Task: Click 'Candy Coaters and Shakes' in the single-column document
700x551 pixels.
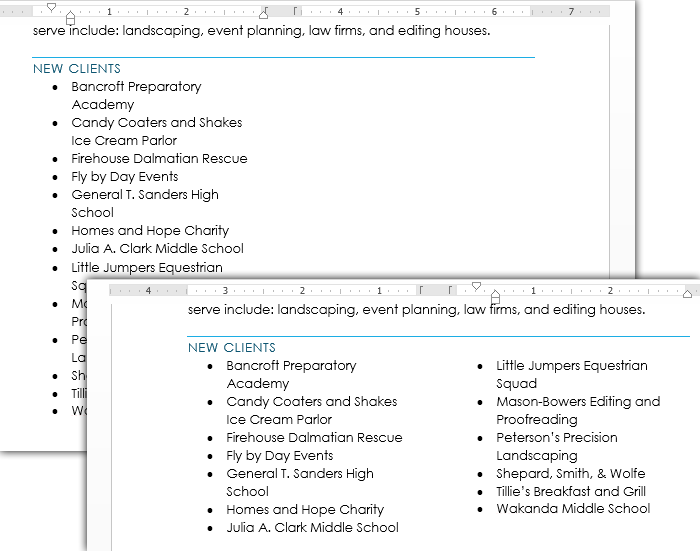Action: [157, 122]
